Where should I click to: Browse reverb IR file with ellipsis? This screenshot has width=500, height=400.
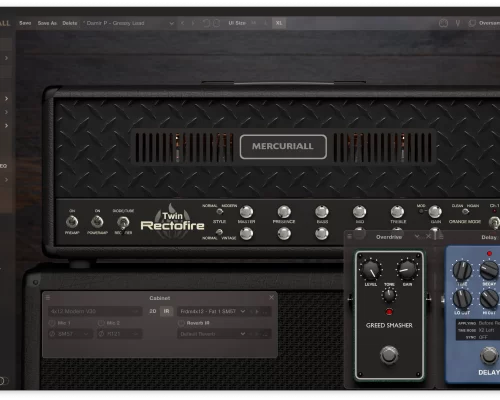(x=265, y=334)
